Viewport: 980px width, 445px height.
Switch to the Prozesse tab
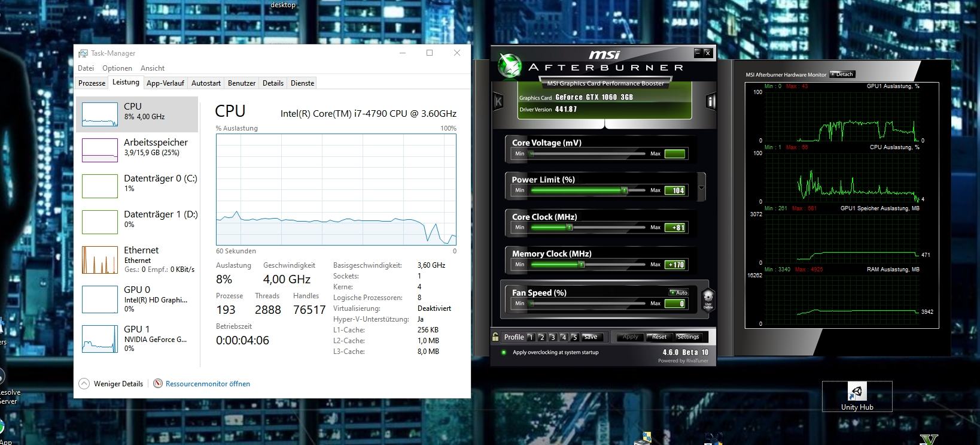pyautogui.click(x=92, y=83)
